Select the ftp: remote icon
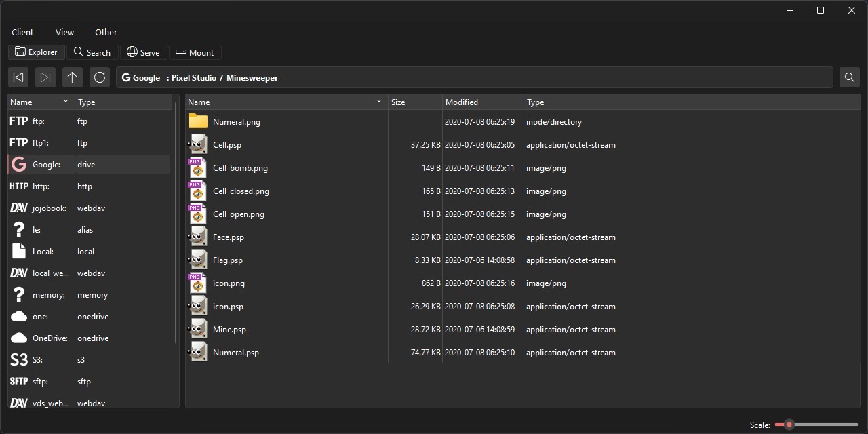 point(19,121)
